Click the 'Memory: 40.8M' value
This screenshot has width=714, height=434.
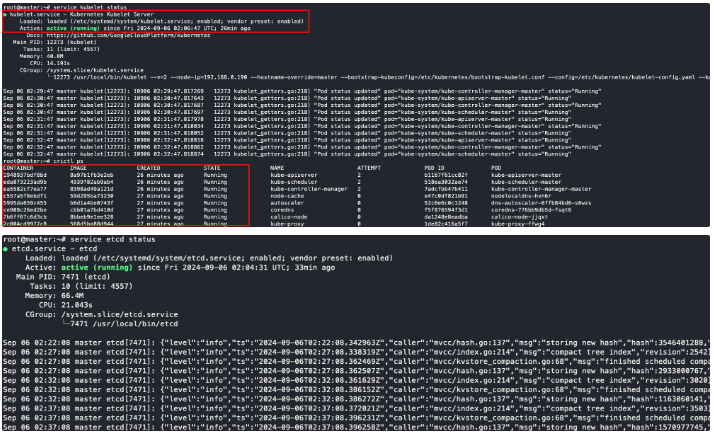55,56
